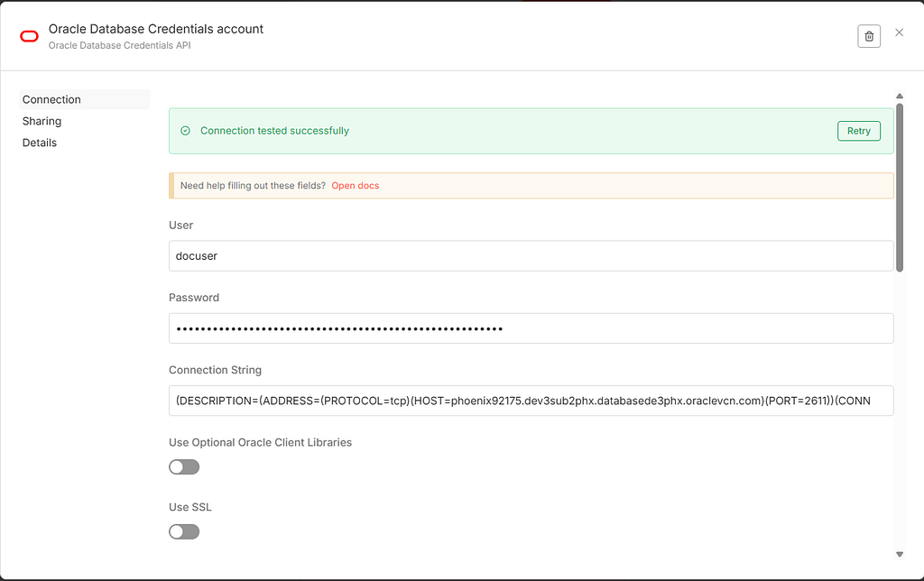
Task: Click the 'Use SSL' label
Action: click(189, 507)
